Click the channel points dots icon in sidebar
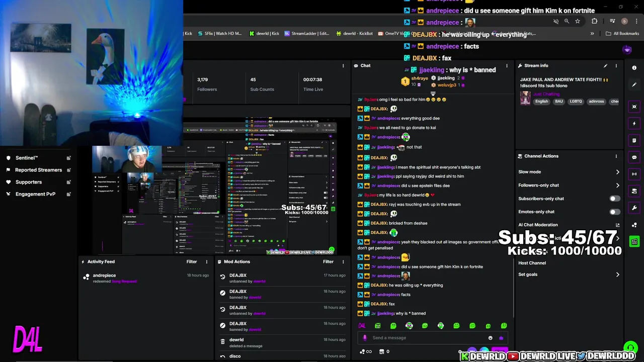 coord(634,225)
